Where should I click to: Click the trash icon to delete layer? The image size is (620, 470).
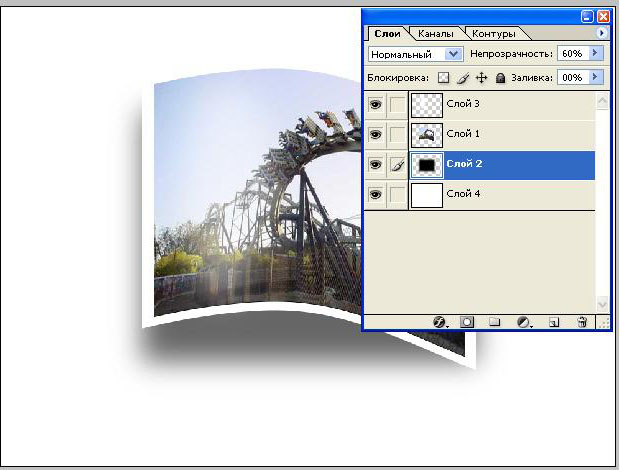click(581, 322)
